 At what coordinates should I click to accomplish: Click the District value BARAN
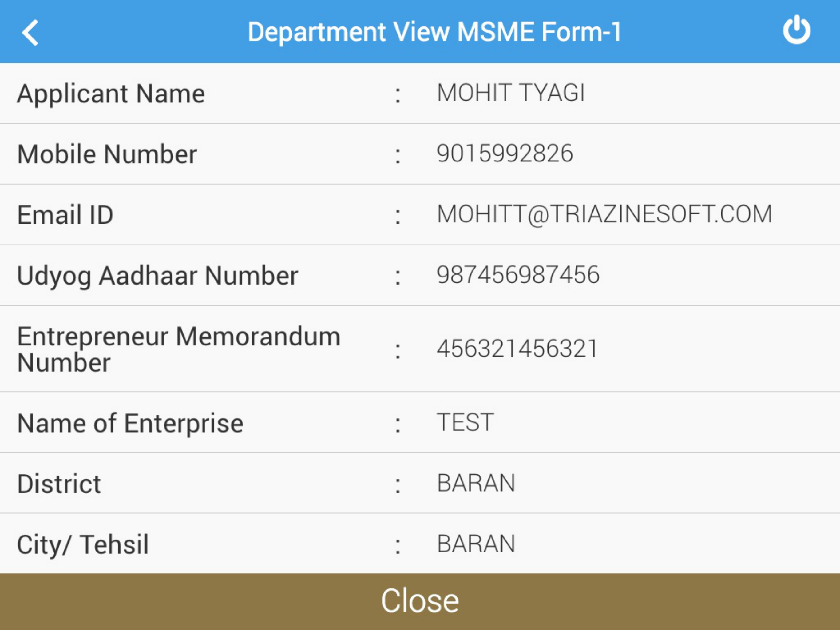[477, 483]
